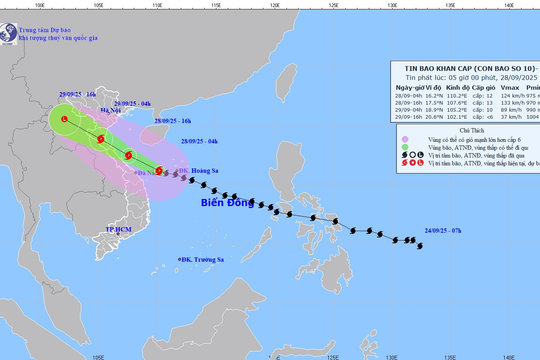540x360 pixels.
Task: Click the '110.2°E' longitude cell
Action: (457, 96)
